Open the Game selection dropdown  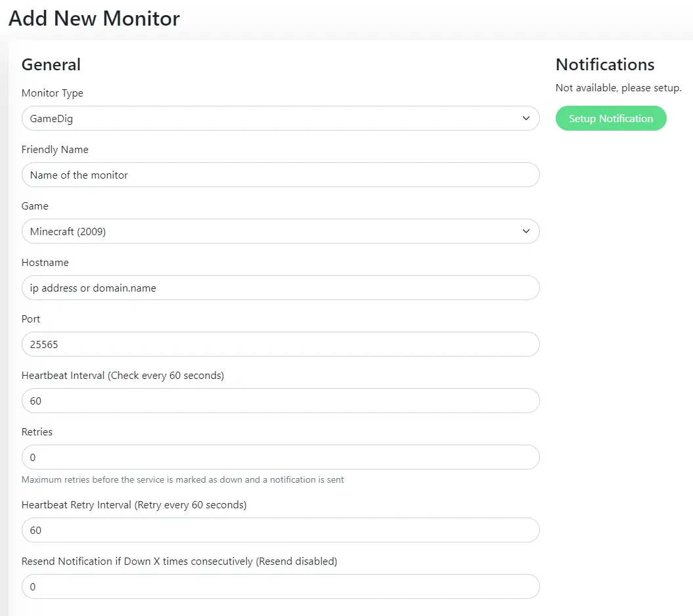point(280,231)
